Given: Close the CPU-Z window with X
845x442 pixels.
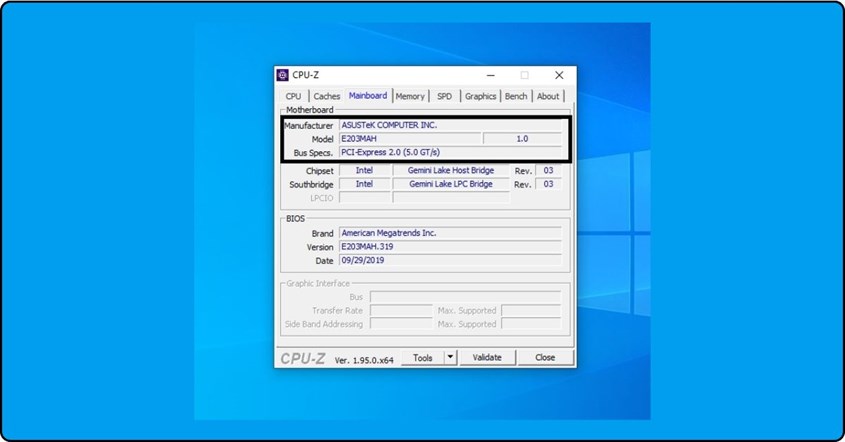Looking at the screenshot, I should [559, 75].
